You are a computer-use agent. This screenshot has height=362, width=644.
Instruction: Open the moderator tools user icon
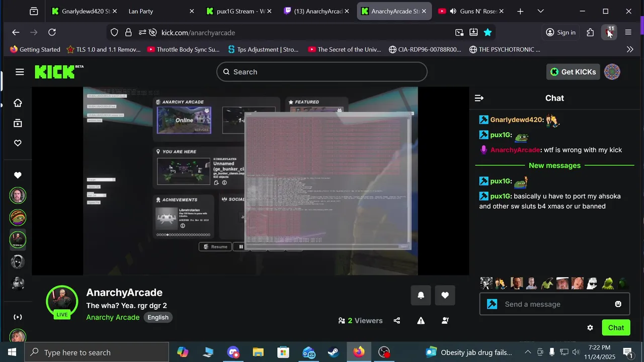pos(445,321)
